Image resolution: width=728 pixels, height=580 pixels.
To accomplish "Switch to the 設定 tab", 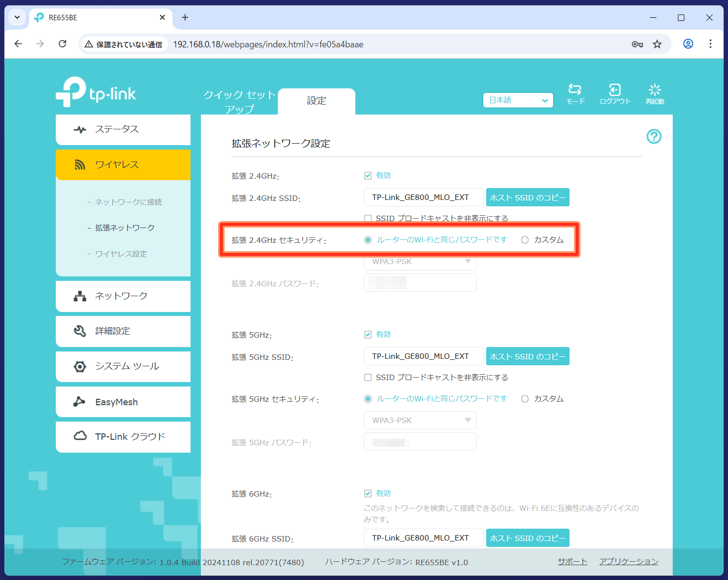I will click(316, 101).
